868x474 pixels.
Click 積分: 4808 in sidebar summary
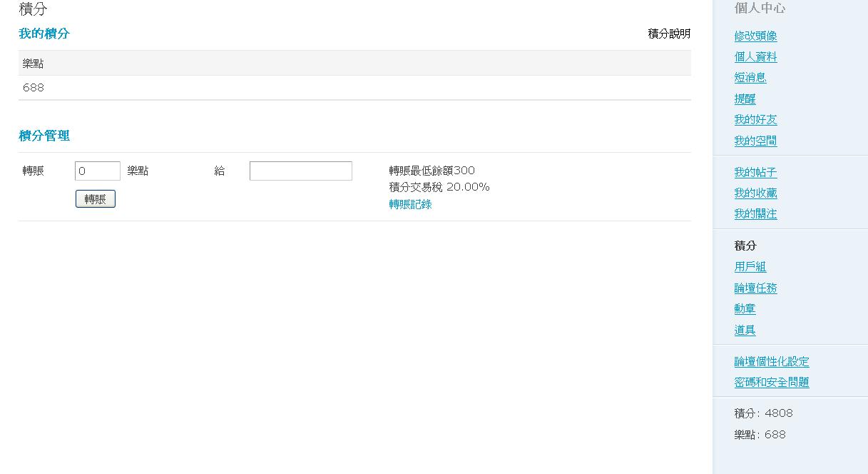point(763,413)
